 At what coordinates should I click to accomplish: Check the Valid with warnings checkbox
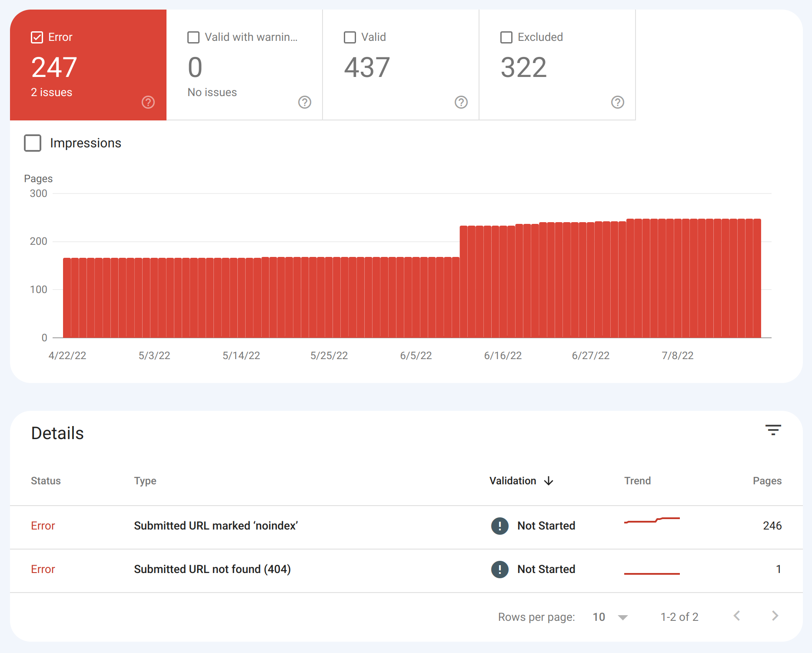click(193, 37)
